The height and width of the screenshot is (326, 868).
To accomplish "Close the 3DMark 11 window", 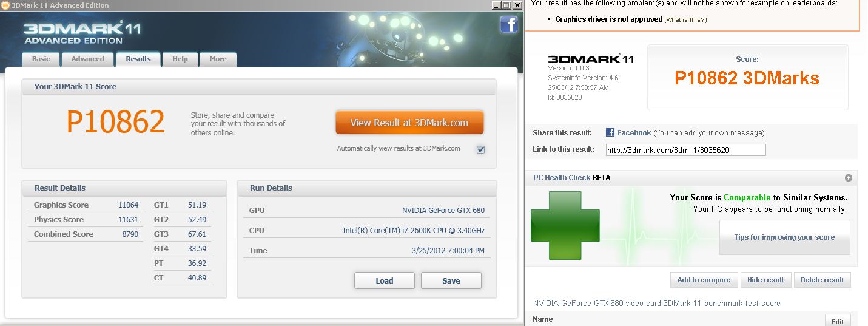I will [x=517, y=5].
